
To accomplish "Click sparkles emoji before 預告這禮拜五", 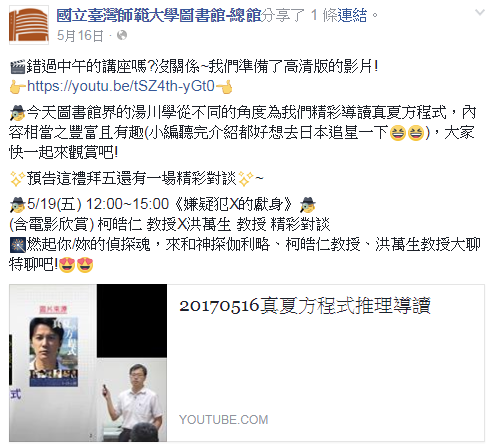I will pyautogui.click(x=18, y=179).
